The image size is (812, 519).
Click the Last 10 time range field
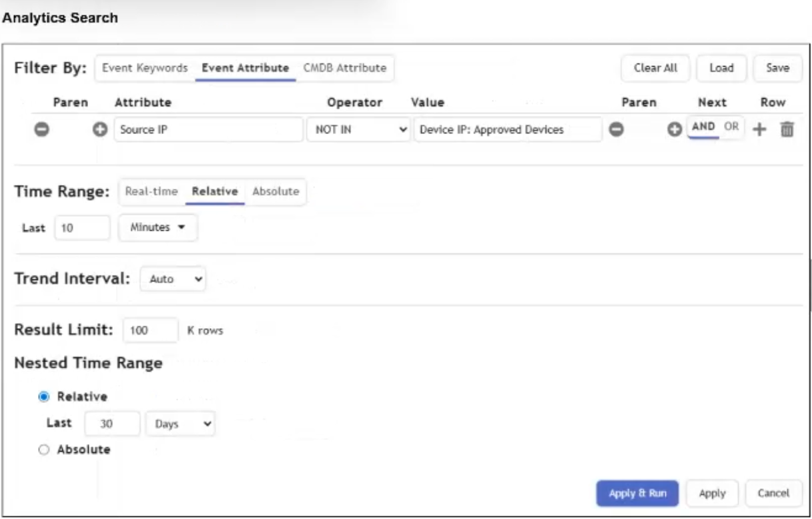click(x=83, y=227)
